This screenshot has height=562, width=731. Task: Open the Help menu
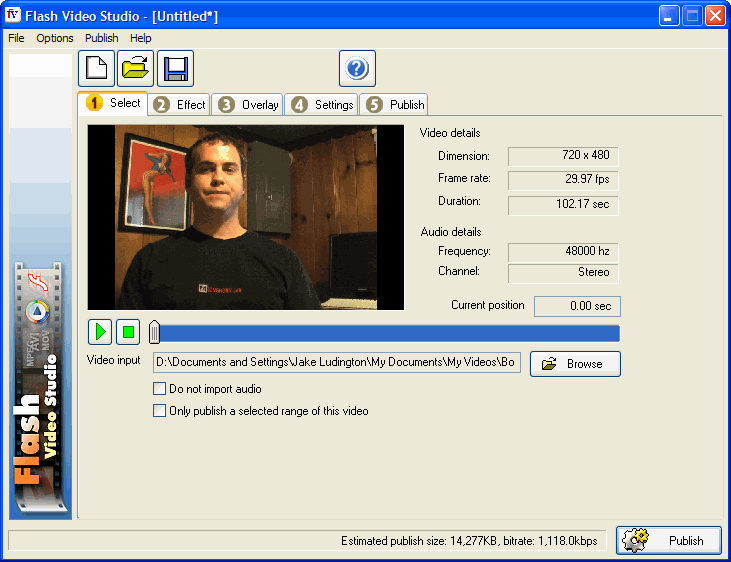click(140, 38)
